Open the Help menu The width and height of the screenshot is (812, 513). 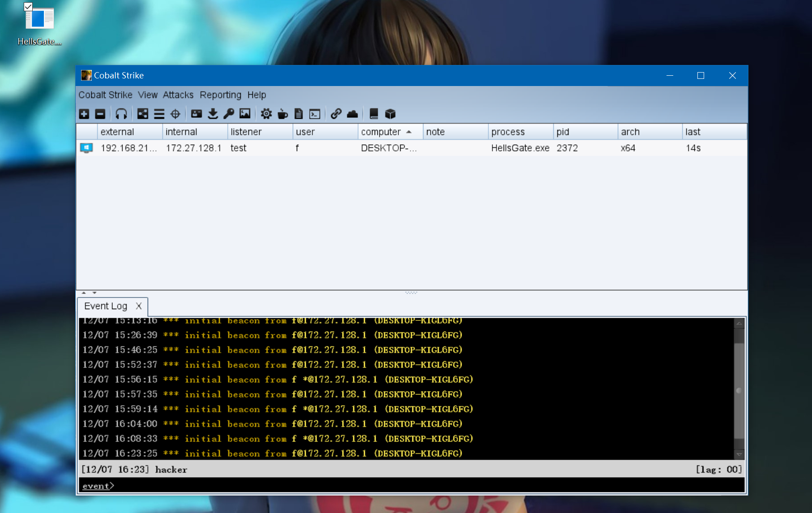click(257, 95)
